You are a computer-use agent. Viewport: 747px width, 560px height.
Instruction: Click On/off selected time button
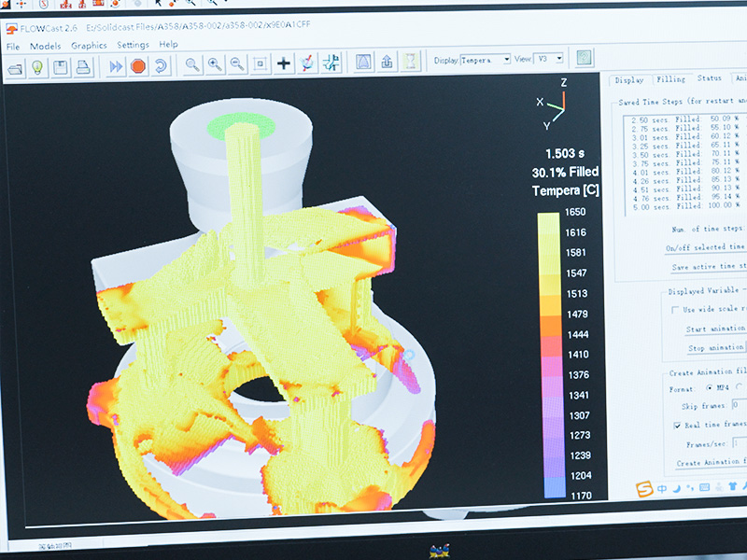coord(705,247)
